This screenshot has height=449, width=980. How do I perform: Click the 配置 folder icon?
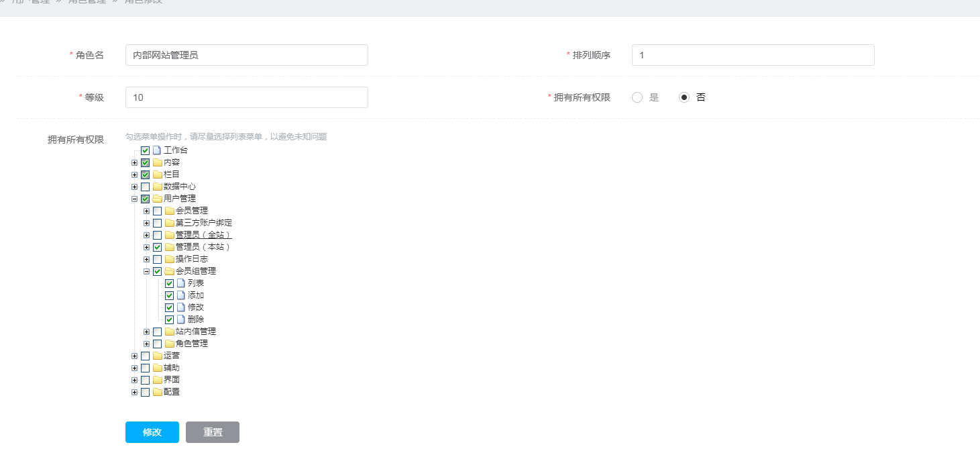coord(158,392)
